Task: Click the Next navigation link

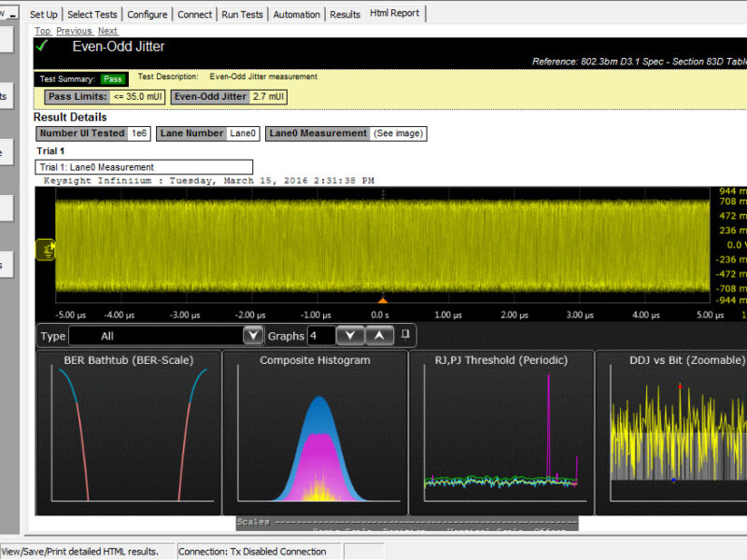Action: click(107, 31)
